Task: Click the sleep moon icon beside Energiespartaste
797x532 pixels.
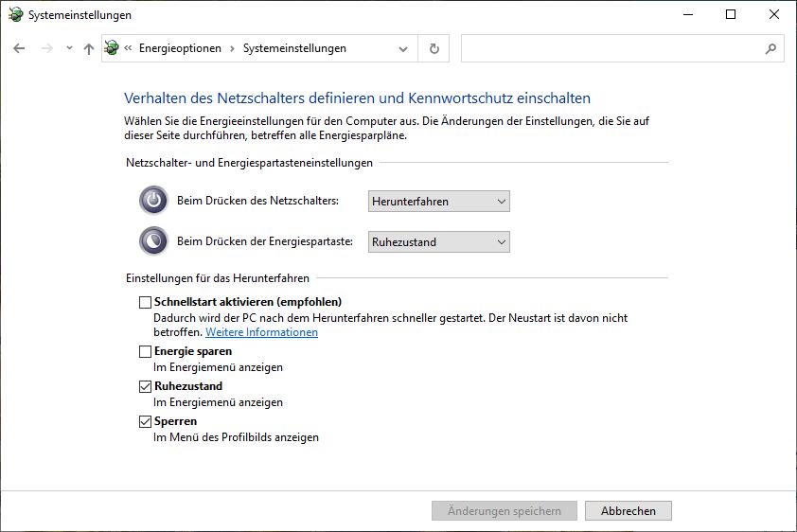Action: coord(153,240)
